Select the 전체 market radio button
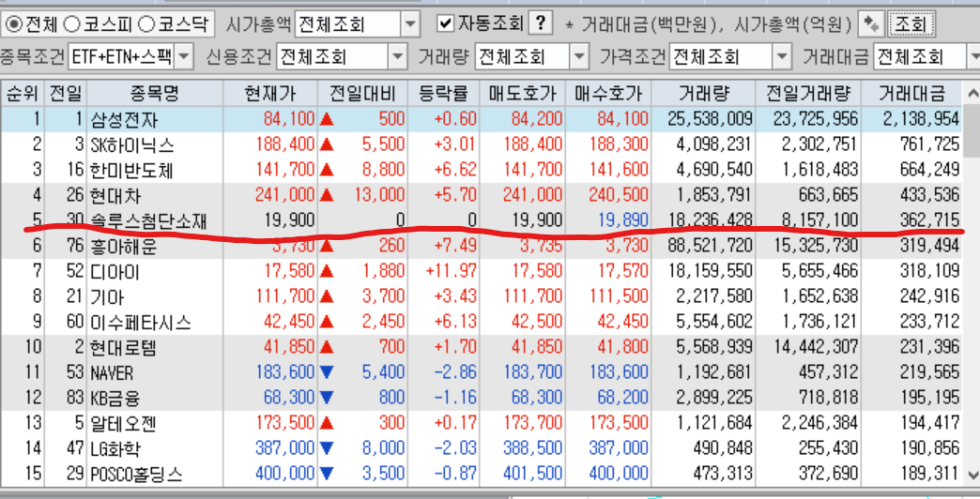This screenshot has width=980, height=499. tap(14, 24)
